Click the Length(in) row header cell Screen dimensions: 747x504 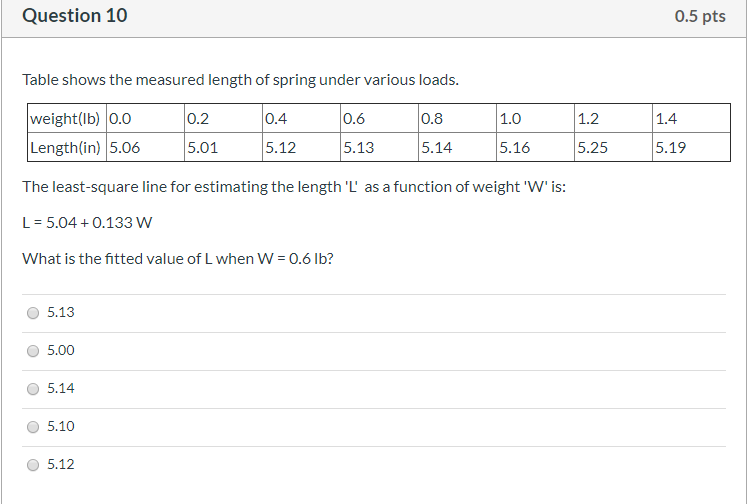[65, 148]
